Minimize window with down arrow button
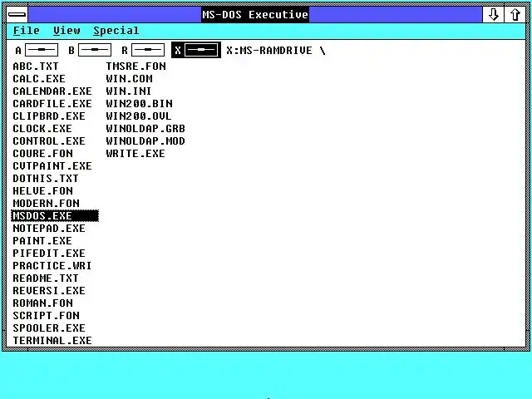 (x=493, y=15)
